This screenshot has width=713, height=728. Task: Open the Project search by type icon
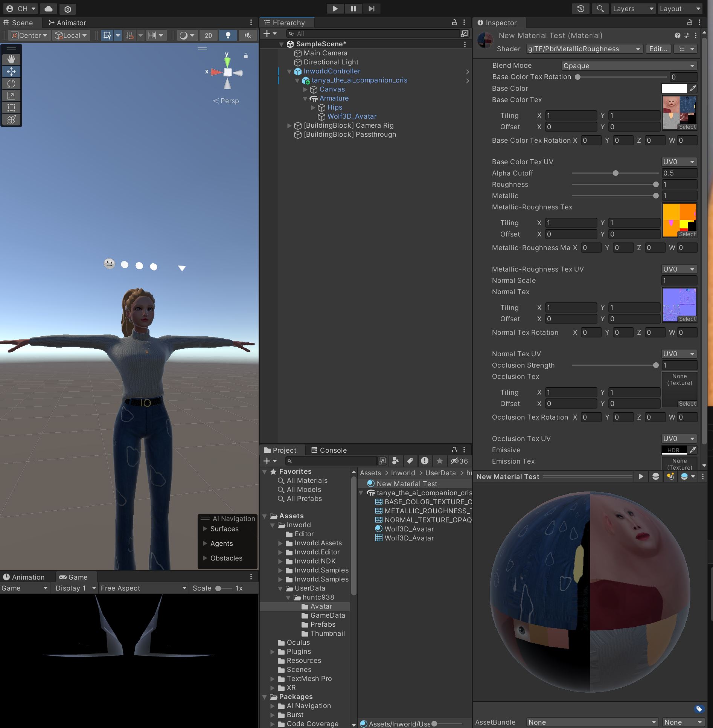396,461
